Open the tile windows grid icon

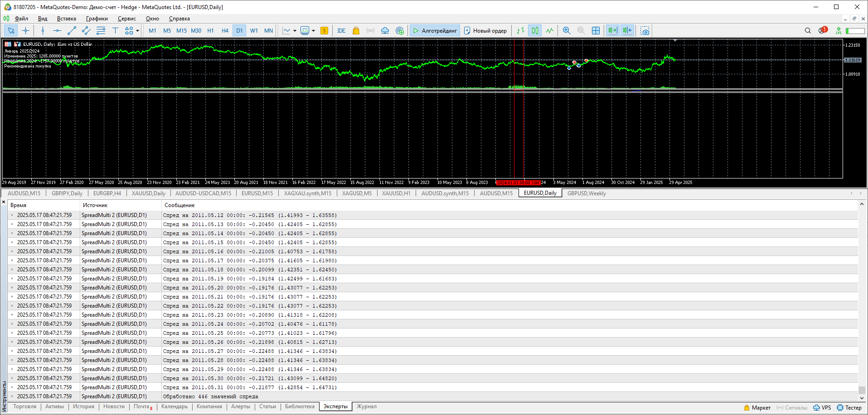click(596, 31)
